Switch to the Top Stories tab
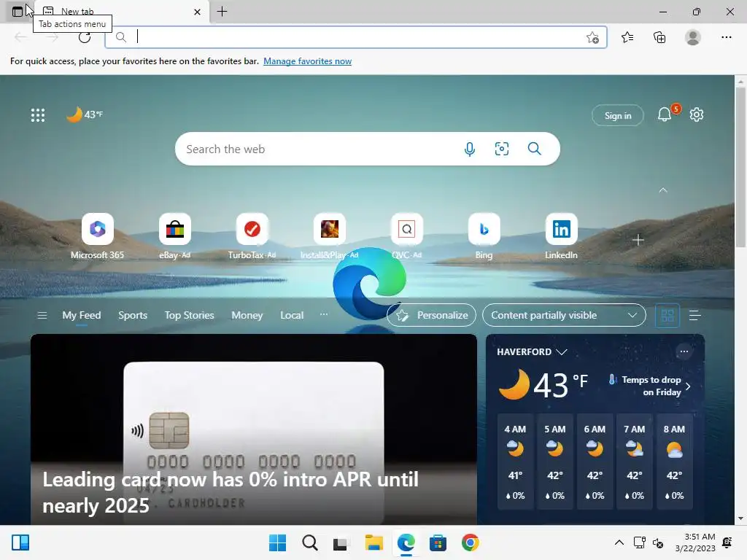 click(189, 315)
